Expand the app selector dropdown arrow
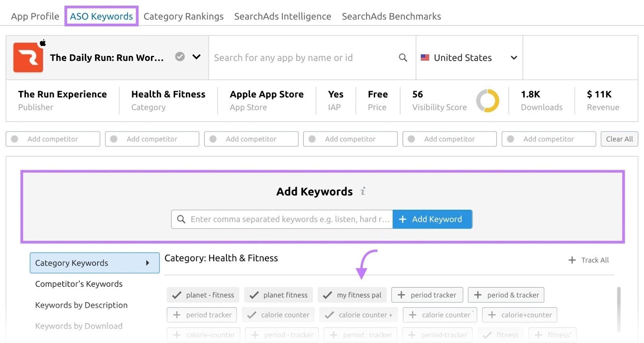The width and height of the screenshot is (644, 343). click(x=196, y=57)
